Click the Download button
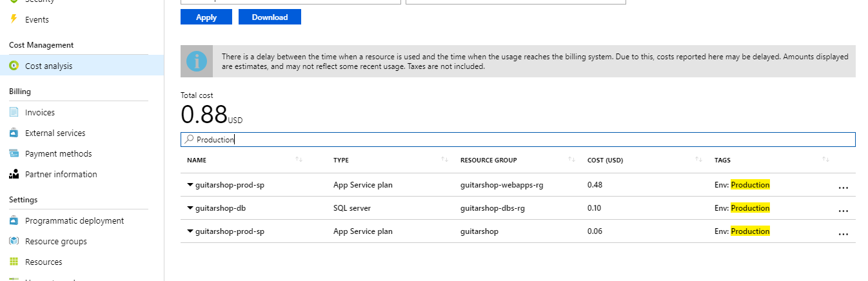 coord(270,17)
